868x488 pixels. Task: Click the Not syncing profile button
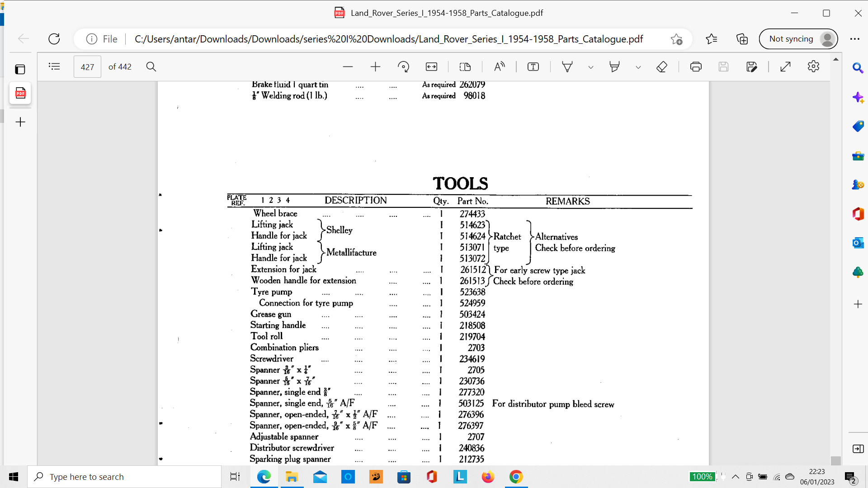pyautogui.click(x=798, y=39)
